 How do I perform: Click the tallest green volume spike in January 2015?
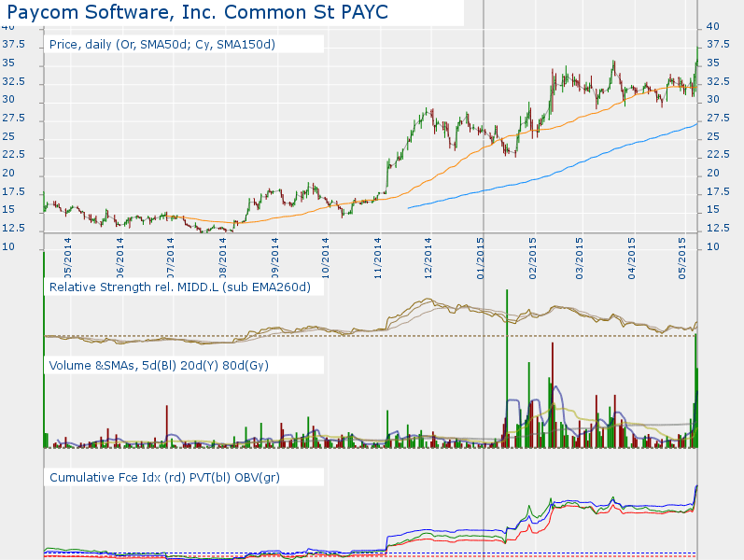[507, 369]
